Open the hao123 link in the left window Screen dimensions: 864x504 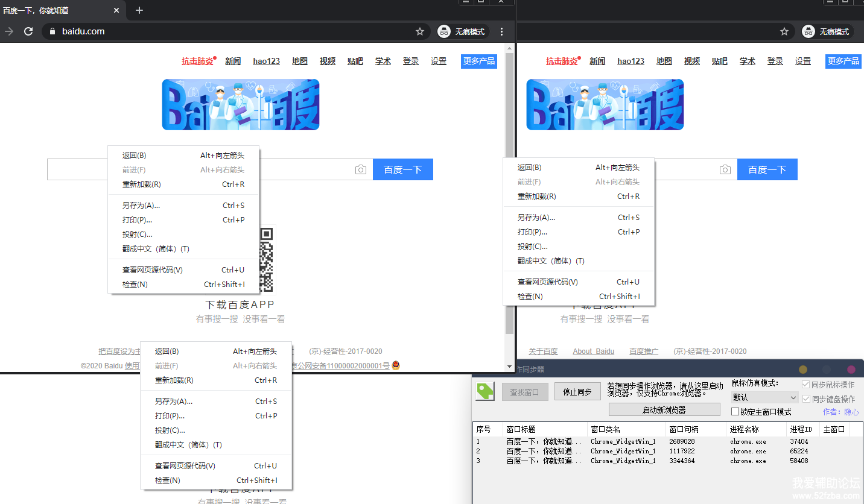point(267,61)
